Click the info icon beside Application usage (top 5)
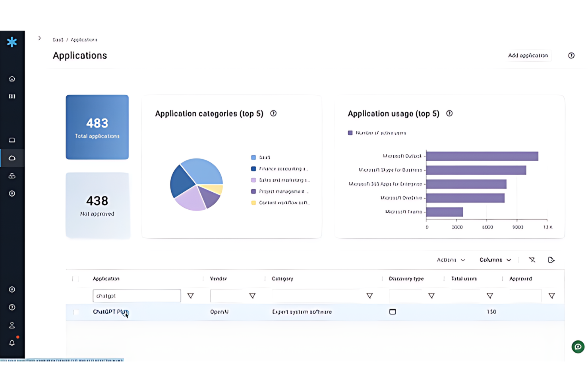The height and width of the screenshot is (392, 588). tap(449, 114)
